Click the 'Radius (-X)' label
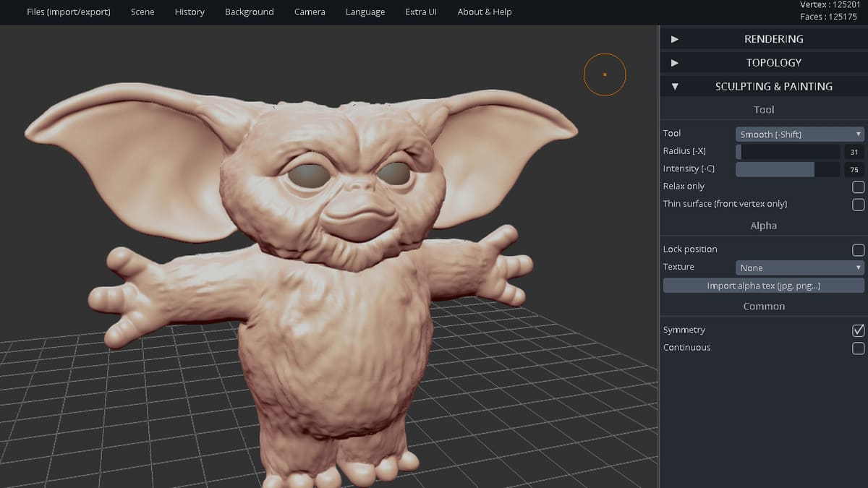The height and width of the screenshot is (488, 868). [684, 151]
